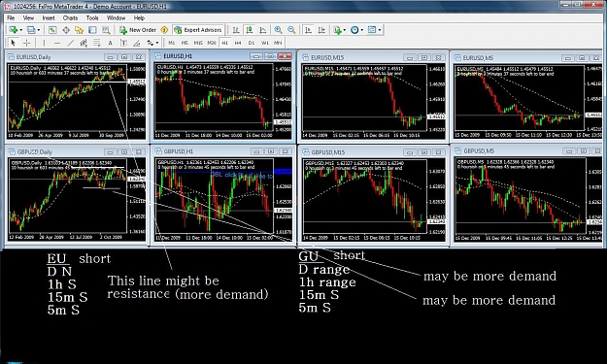Toggle Chart Shift option
The image size is (607, 364).
pos(321,30)
